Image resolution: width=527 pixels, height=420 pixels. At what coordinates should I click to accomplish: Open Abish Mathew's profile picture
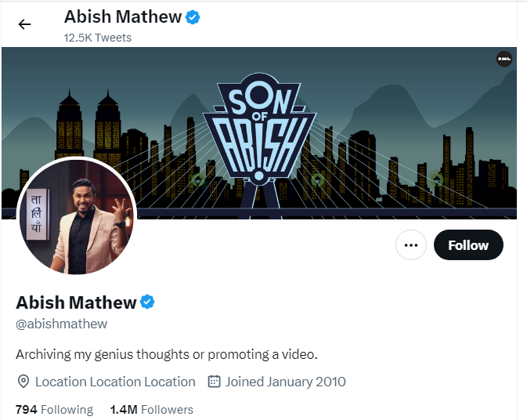77,216
